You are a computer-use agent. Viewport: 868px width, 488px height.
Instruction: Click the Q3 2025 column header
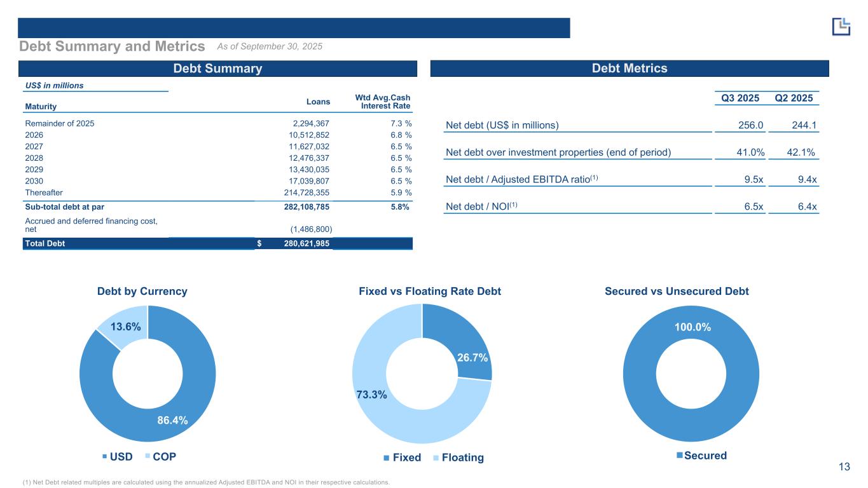click(x=740, y=98)
